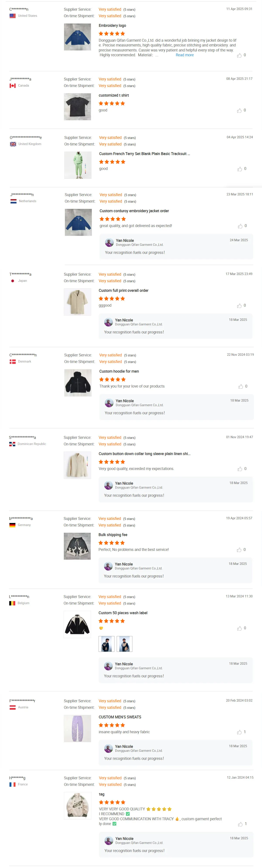Screen dimensions: 262x868
Task: Open the green tracksuit product thumbnail
Action: tap(78, 165)
